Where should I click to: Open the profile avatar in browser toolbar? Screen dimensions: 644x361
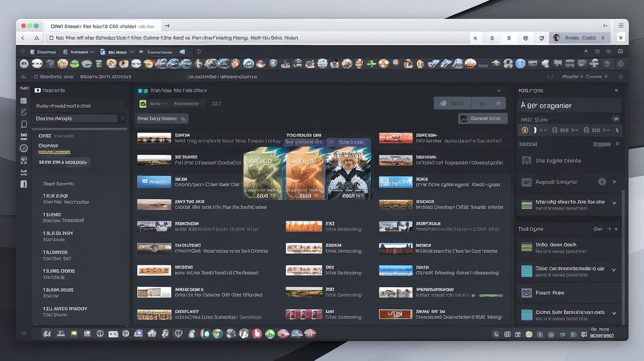click(x=557, y=38)
